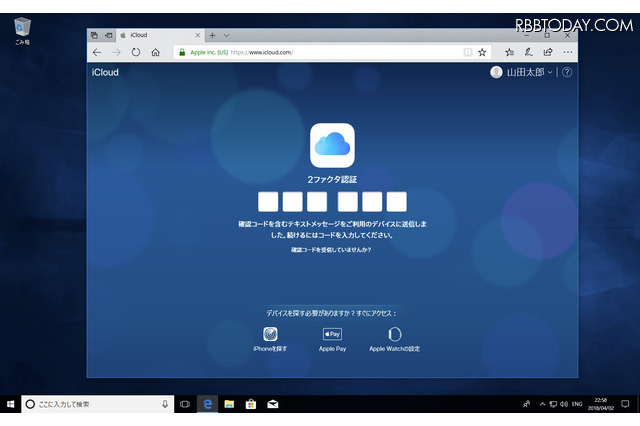Open tabs set aside icon
This screenshot has height=426, width=640.
[94, 36]
